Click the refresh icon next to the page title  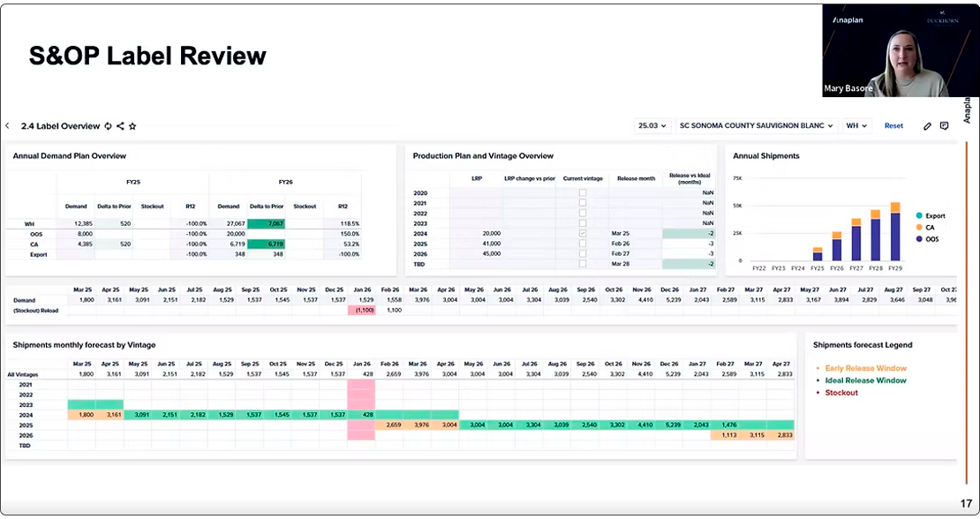(108, 126)
